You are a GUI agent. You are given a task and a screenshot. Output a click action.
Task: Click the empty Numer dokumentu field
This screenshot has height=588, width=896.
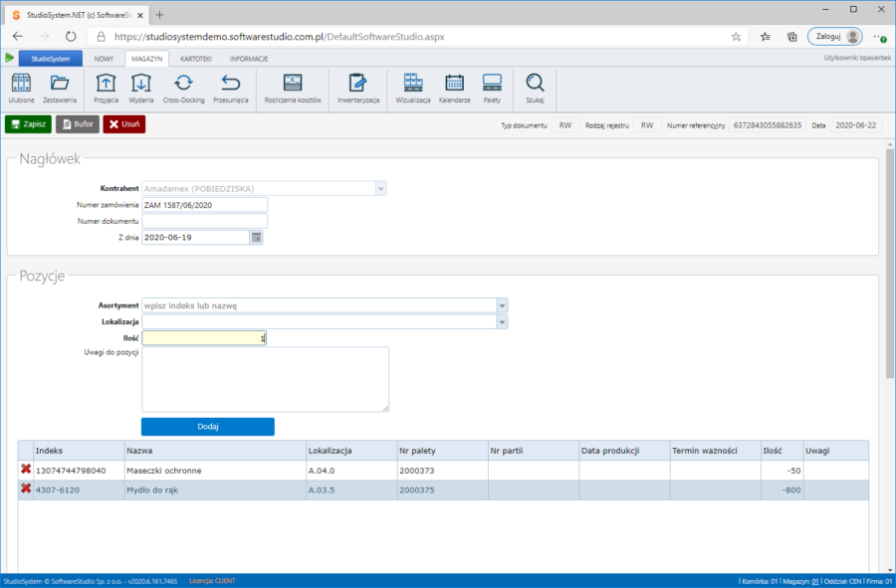coord(204,221)
